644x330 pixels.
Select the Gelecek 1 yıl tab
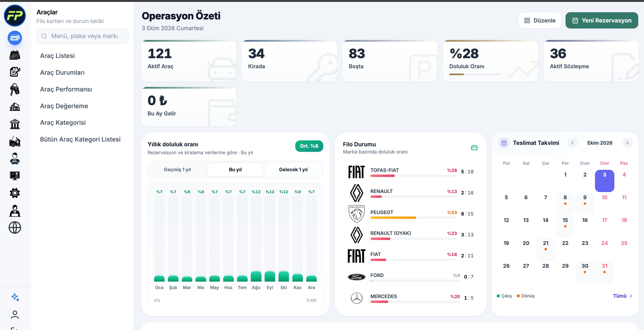pyautogui.click(x=293, y=169)
